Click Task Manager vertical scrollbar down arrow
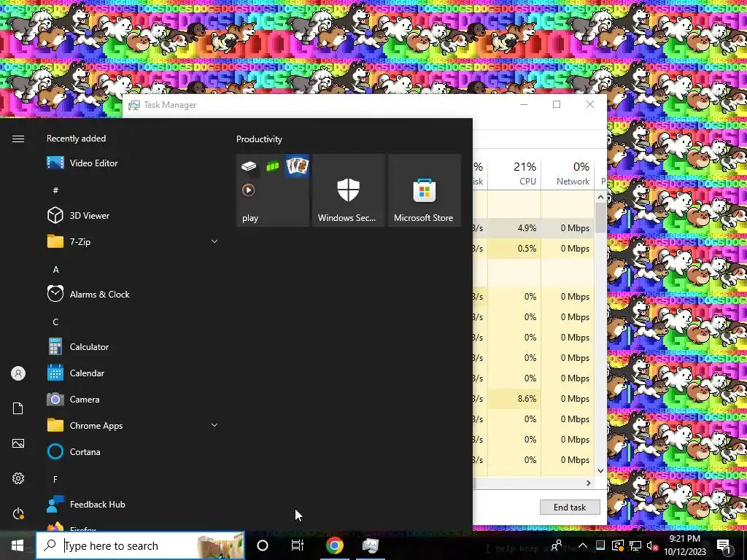The height and width of the screenshot is (560, 747). (x=600, y=470)
